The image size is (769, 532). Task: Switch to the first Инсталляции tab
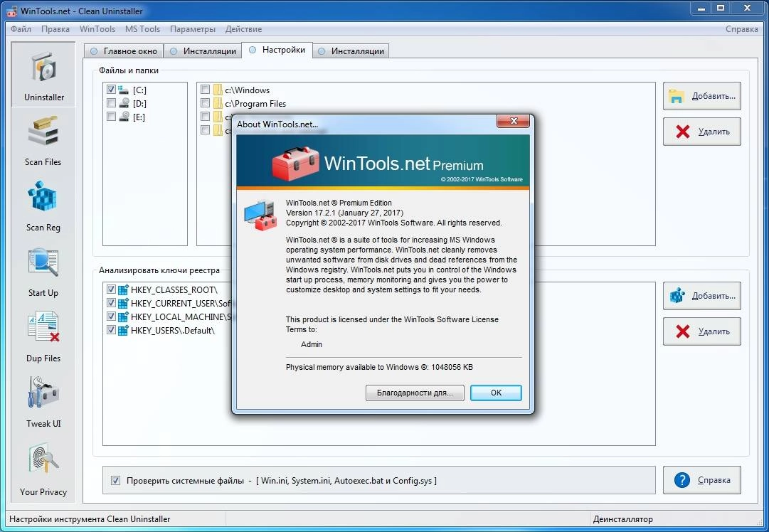[x=203, y=51]
